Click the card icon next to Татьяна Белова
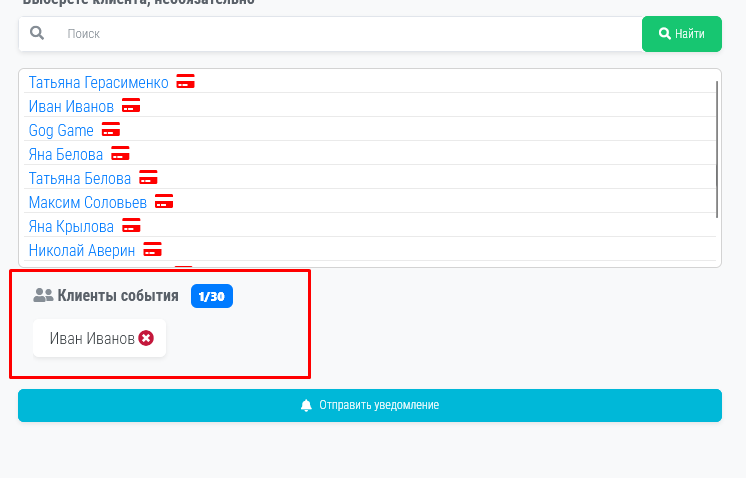 (148, 178)
